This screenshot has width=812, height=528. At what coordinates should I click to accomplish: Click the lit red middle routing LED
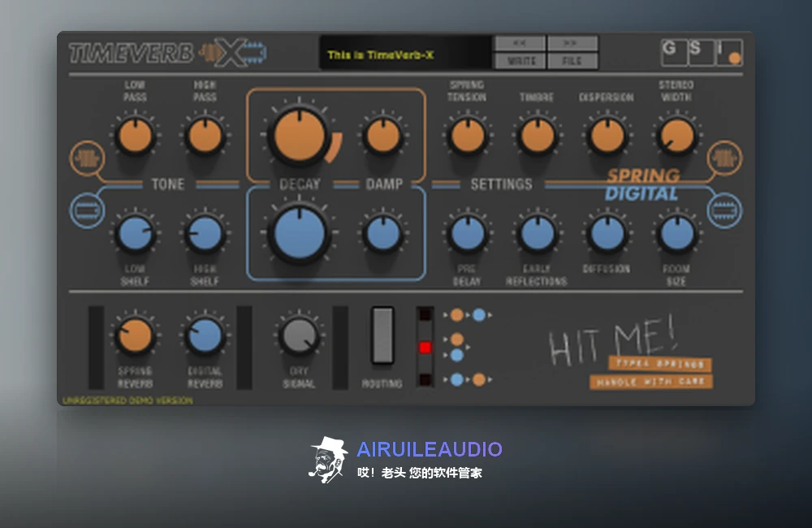pyautogui.click(x=425, y=347)
